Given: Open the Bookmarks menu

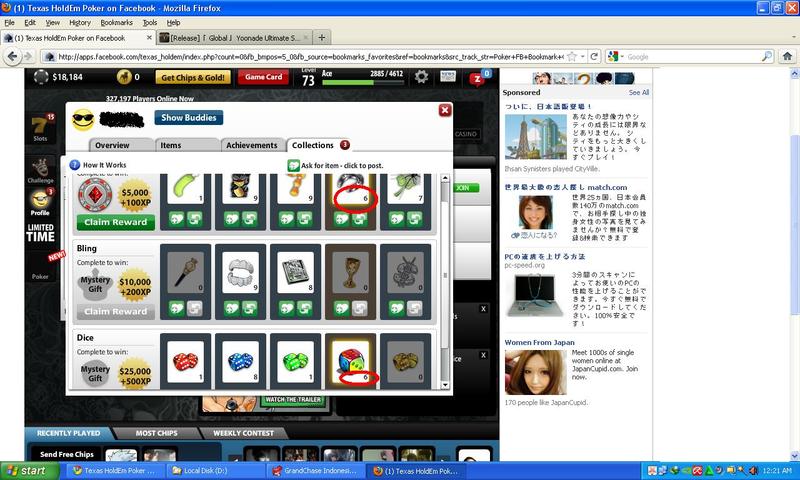Looking at the screenshot, I should coord(116,22).
